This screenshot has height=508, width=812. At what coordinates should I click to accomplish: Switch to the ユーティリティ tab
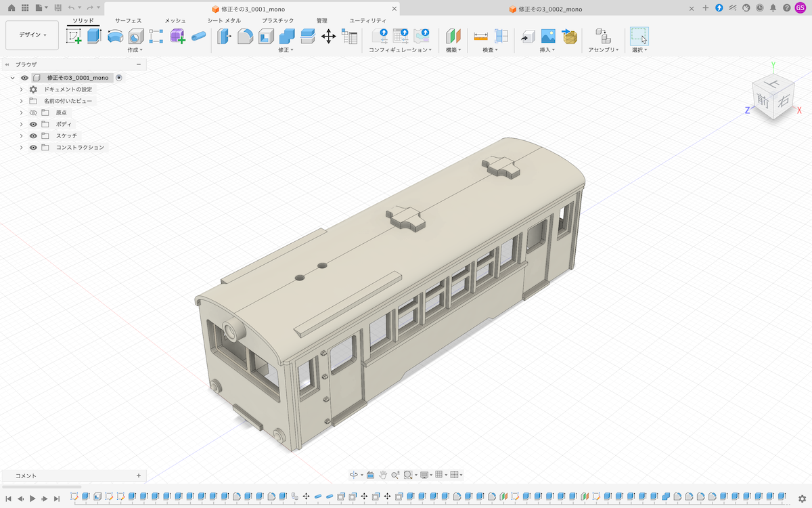click(x=368, y=21)
